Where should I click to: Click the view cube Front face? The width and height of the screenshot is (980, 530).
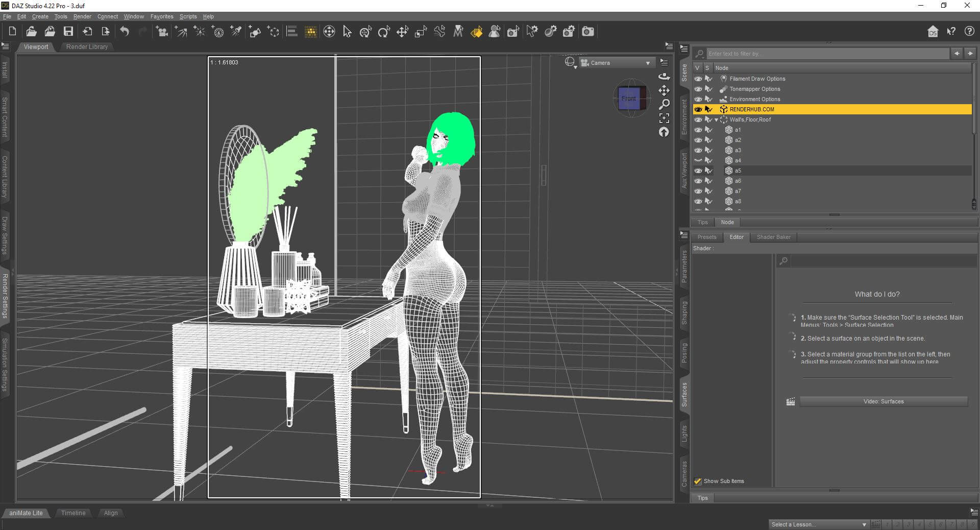click(x=629, y=98)
